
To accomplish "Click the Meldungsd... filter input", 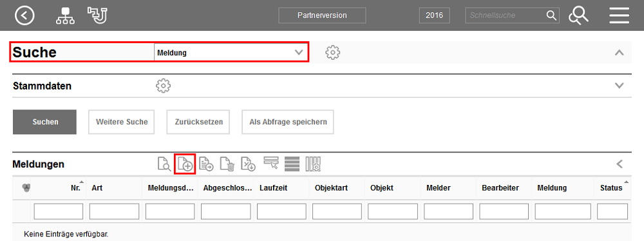I will click(170, 211).
